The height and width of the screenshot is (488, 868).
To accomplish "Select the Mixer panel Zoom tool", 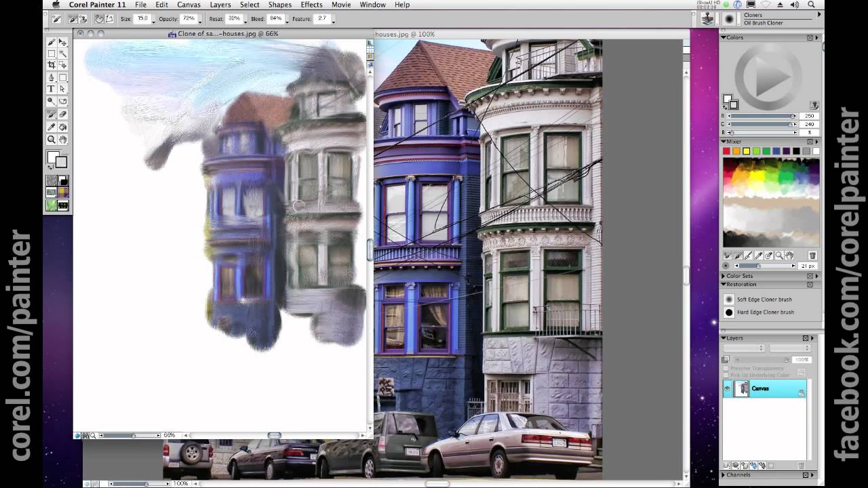I will coord(779,256).
